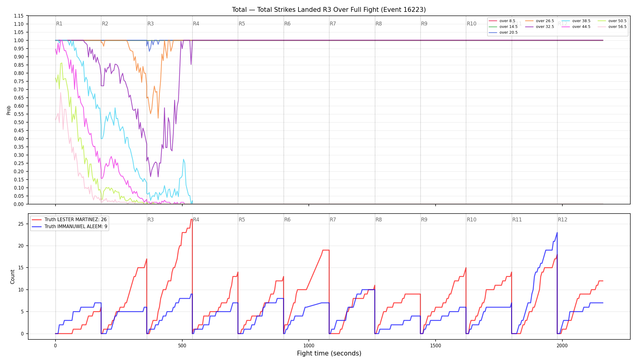
Task: Click the R4 round label in the probability chart
Action: [196, 24]
